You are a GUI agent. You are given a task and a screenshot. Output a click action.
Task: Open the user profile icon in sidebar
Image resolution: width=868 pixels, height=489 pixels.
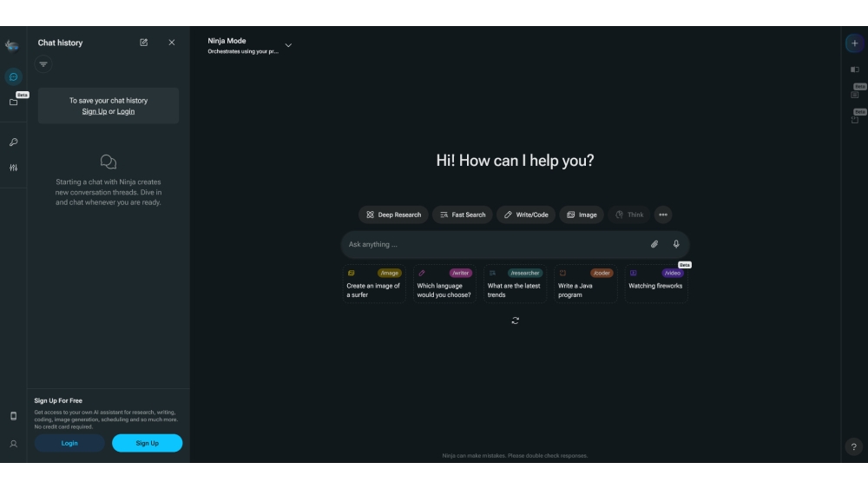(13, 444)
